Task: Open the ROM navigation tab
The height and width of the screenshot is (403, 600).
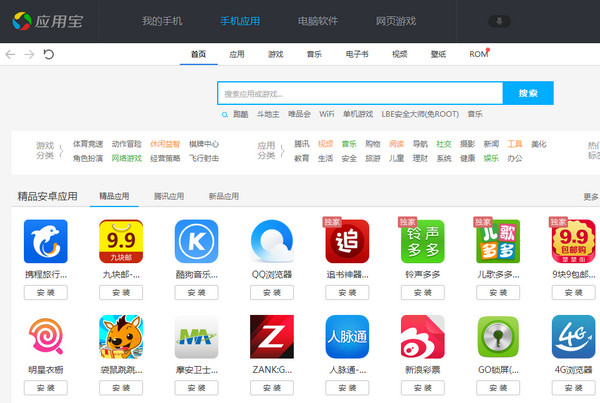Action: [x=479, y=54]
